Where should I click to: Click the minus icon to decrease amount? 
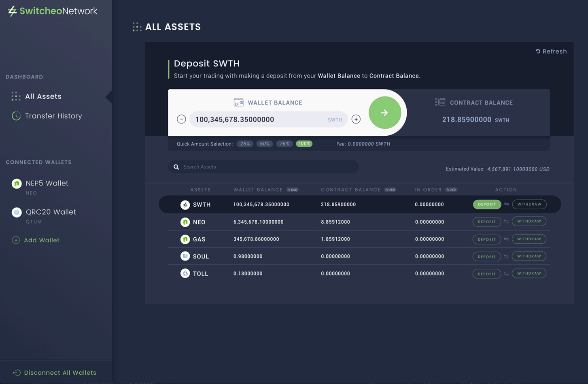[181, 119]
